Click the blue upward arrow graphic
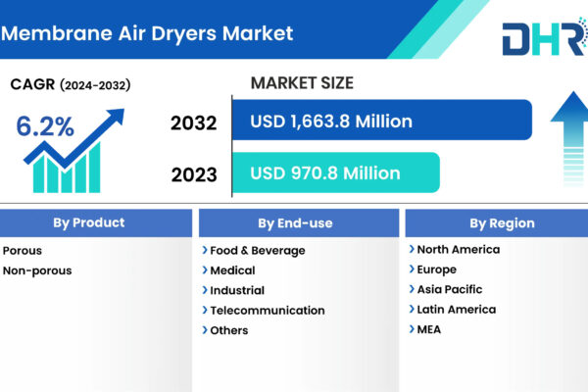Screen dimensions: 588x392 [x=570, y=139]
